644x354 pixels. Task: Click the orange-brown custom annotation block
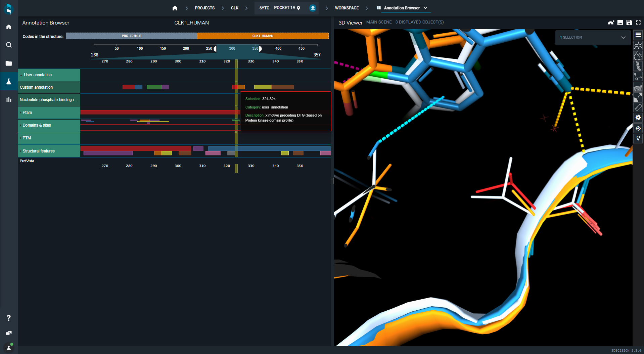(x=283, y=87)
